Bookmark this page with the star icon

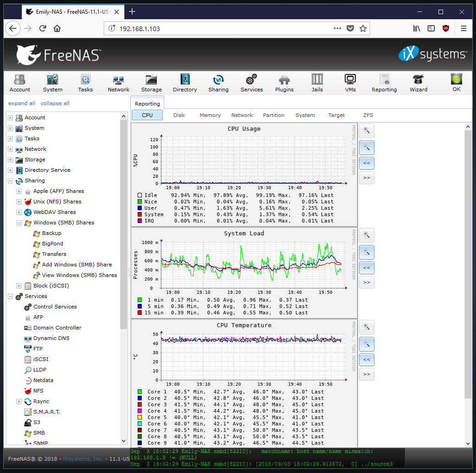point(363,28)
